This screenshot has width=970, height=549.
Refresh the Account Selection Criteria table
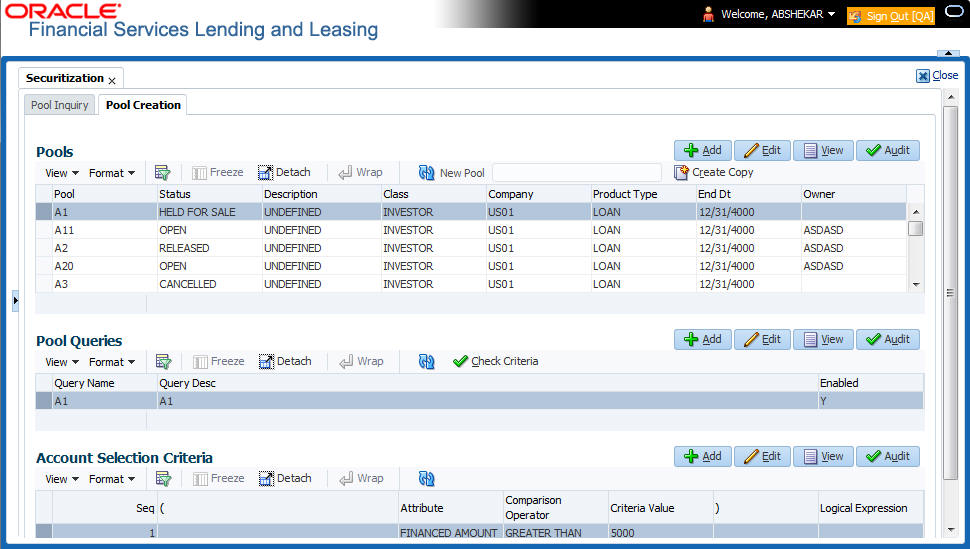426,478
